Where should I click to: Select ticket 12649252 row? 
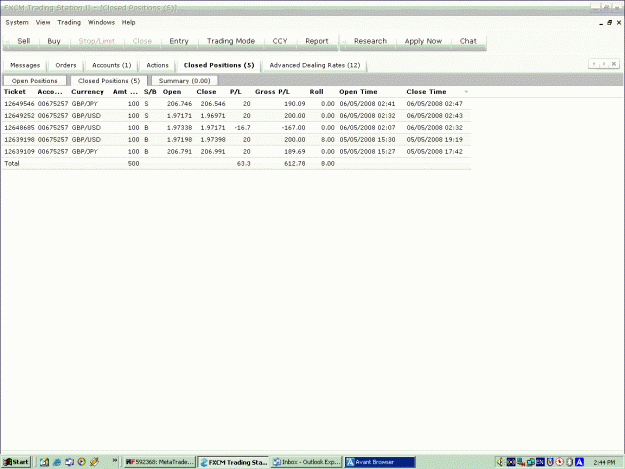click(237, 116)
